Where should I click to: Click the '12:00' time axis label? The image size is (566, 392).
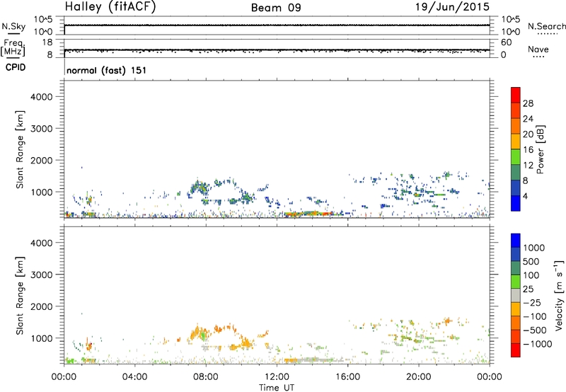277,377
